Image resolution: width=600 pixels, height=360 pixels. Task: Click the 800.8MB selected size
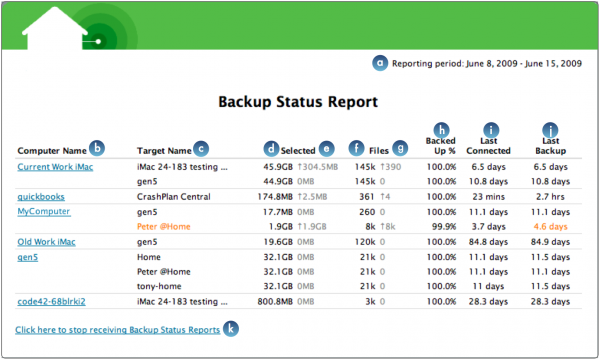pos(275,301)
